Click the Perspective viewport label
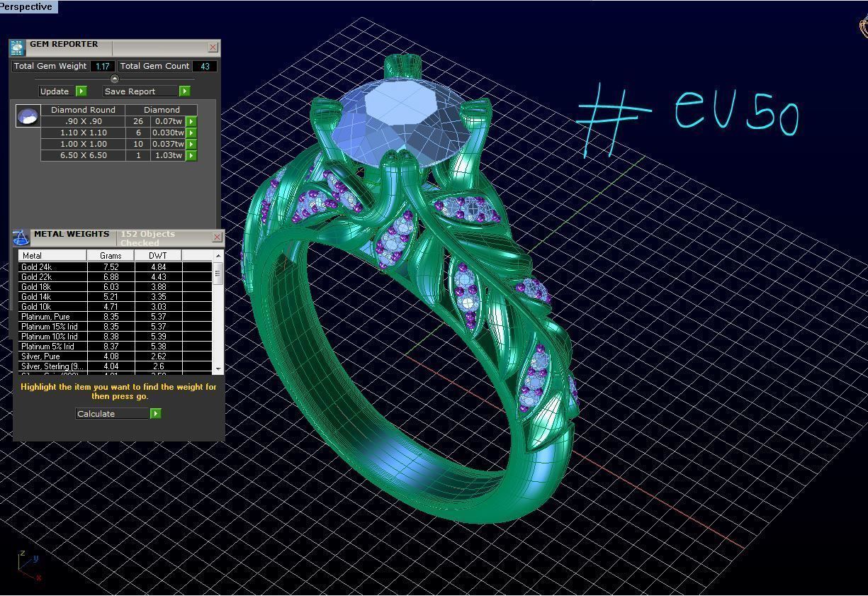The height and width of the screenshot is (596, 868). (x=28, y=6)
